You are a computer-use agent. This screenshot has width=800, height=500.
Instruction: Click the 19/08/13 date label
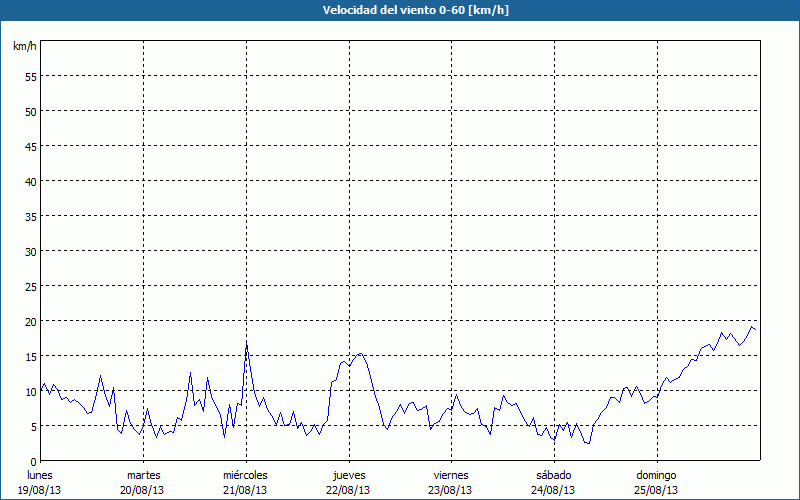point(40,490)
